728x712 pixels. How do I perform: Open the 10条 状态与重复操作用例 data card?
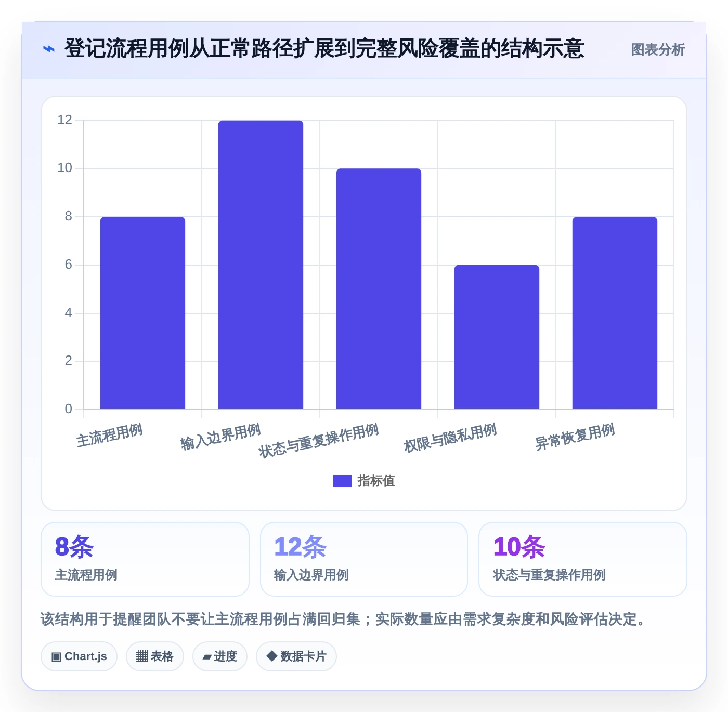pyautogui.click(x=583, y=559)
